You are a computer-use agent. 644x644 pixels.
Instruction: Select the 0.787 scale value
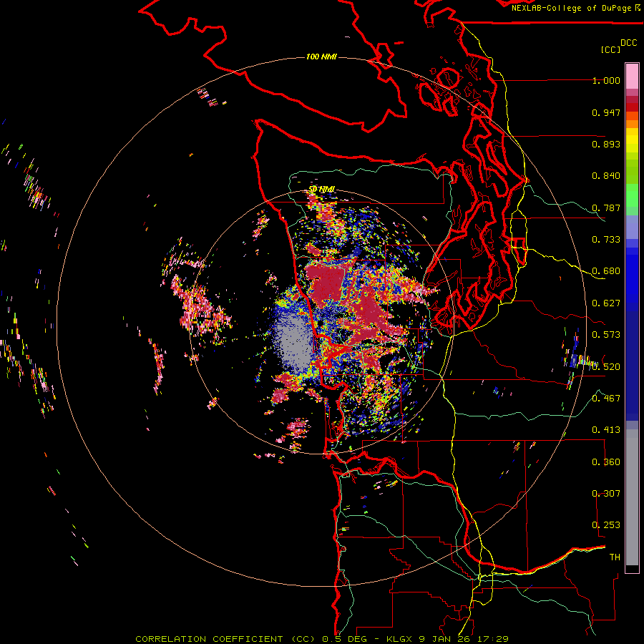(606, 208)
